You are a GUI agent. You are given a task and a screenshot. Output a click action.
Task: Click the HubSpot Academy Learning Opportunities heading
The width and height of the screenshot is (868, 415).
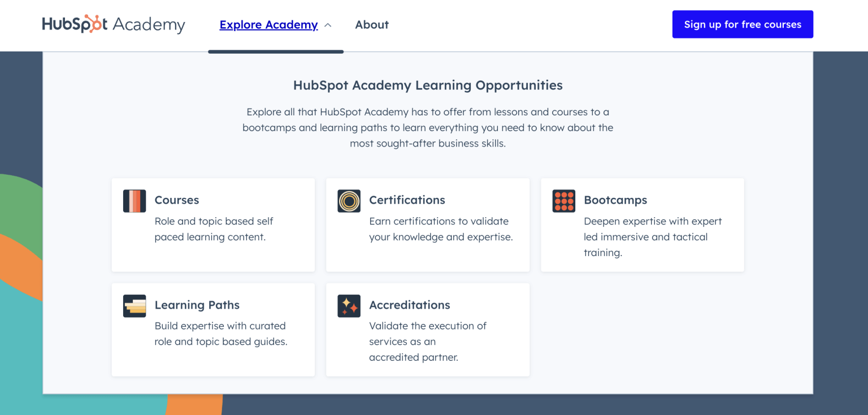428,85
